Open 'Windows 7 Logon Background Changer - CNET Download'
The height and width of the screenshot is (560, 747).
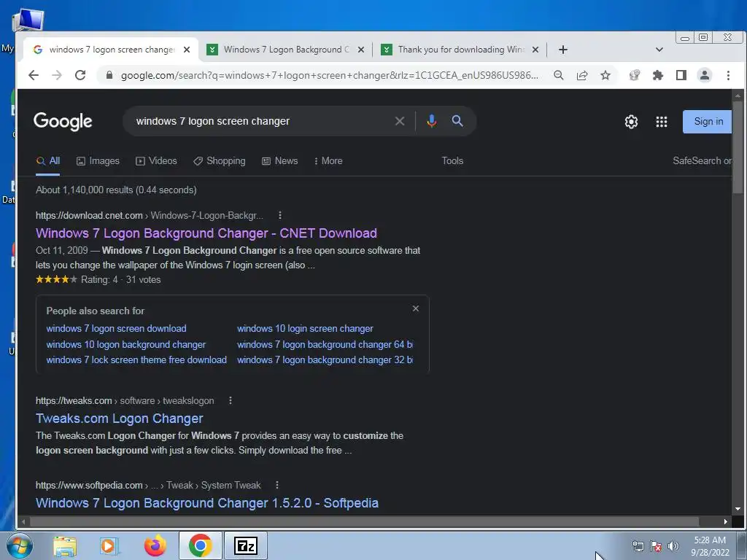coord(206,233)
